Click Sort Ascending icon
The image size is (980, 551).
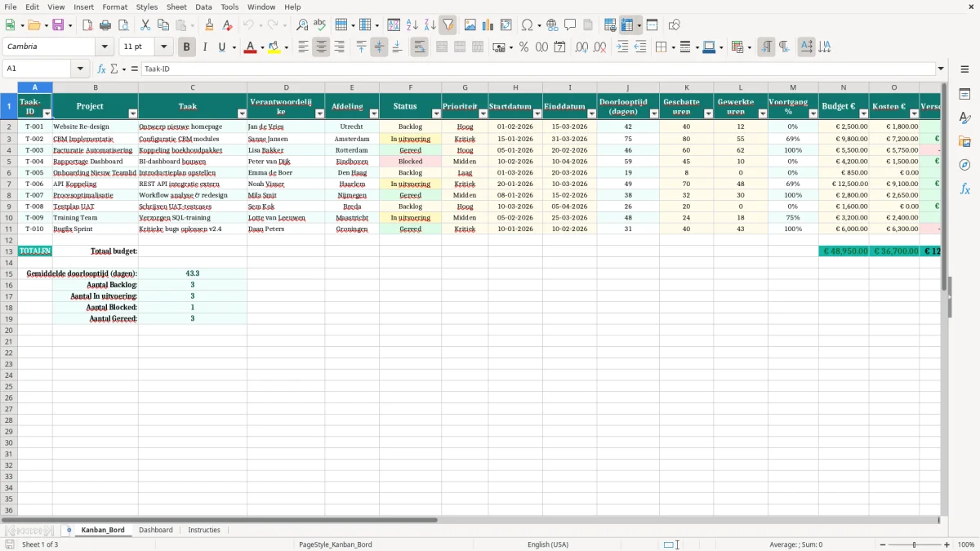click(412, 25)
